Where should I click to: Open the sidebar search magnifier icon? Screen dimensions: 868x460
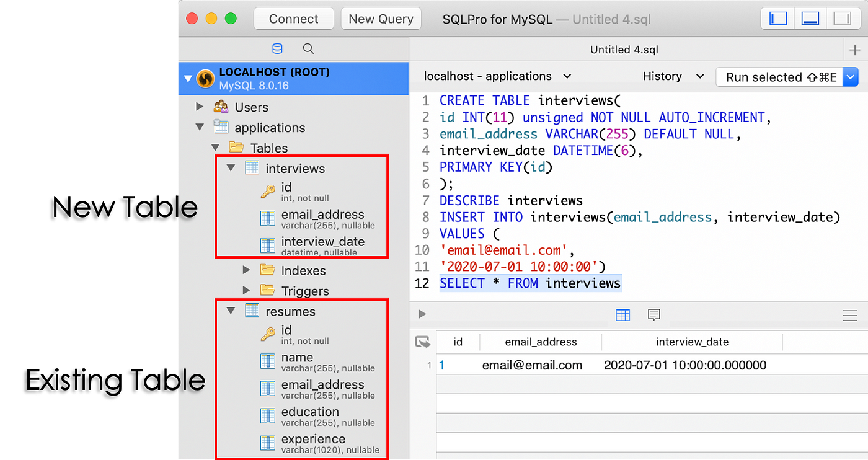click(308, 49)
